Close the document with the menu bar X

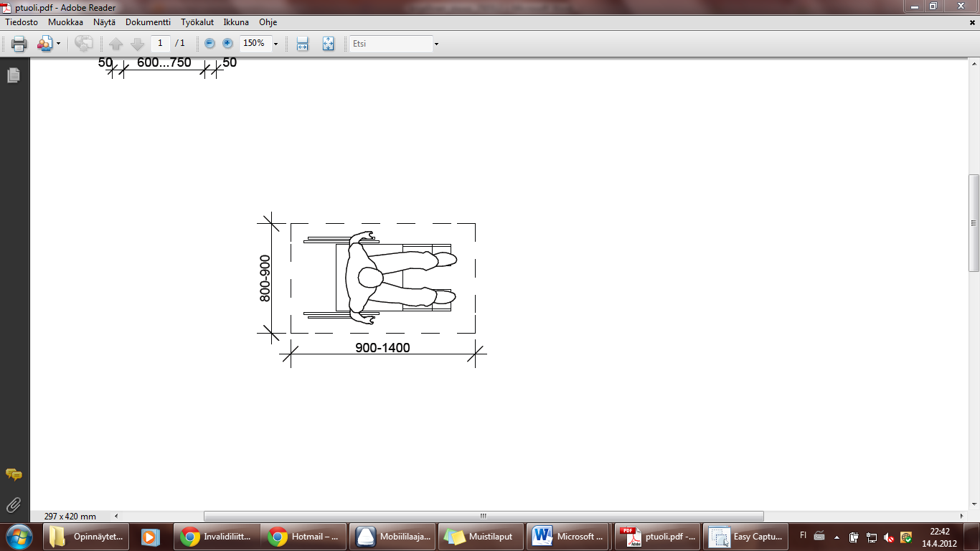click(971, 23)
